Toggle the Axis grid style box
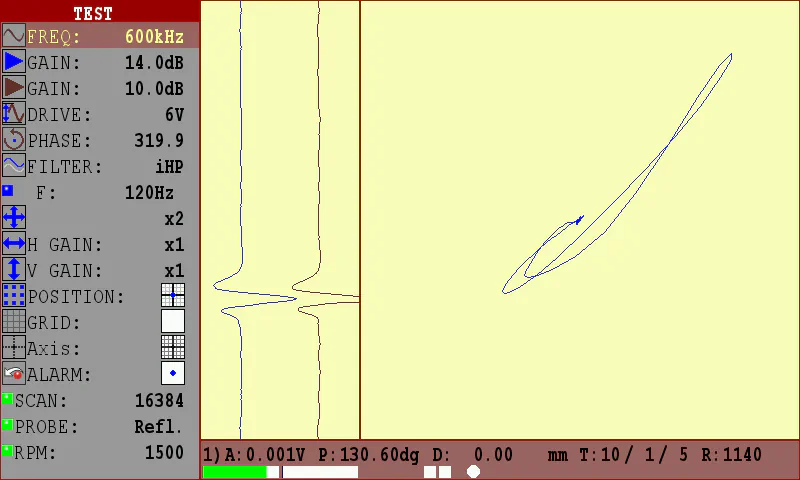The height and width of the screenshot is (480, 800). point(173,347)
